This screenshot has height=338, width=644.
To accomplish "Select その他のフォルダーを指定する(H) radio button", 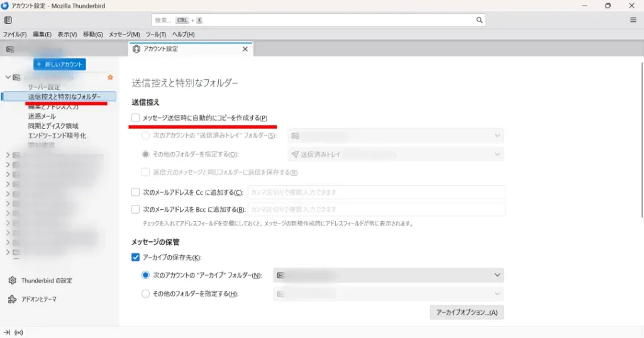I will (x=146, y=293).
